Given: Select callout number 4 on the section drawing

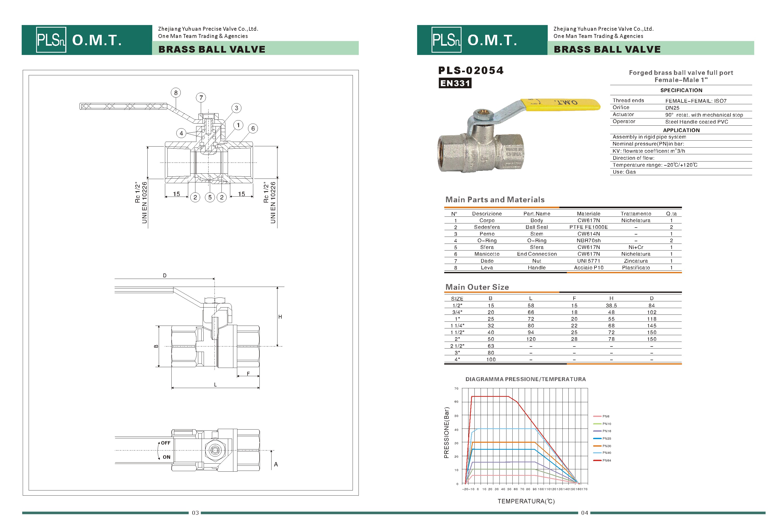Looking at the screenshot, I should tap(181, 133).
